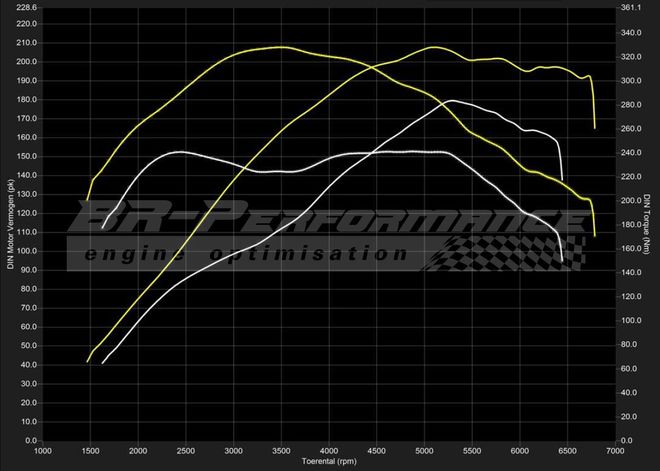Screen dimensions: 660x471
Task: Click the 1000 rpm tick label
Action: pyautogui.click(x=43, y=451)
